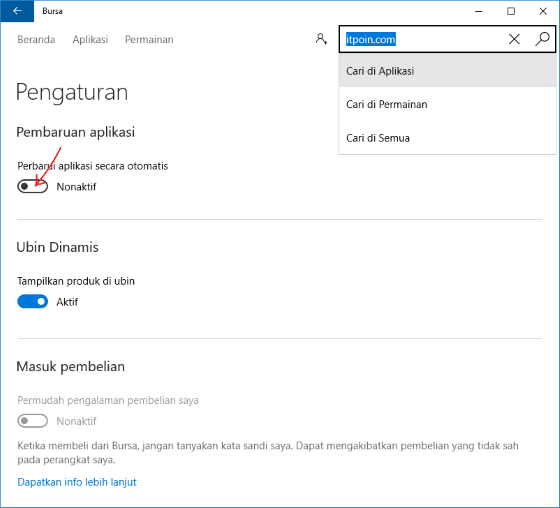The width and height of the screenshot is (560, 508).
Task: Clear the search box text
Action: click(x=514, y=39)
